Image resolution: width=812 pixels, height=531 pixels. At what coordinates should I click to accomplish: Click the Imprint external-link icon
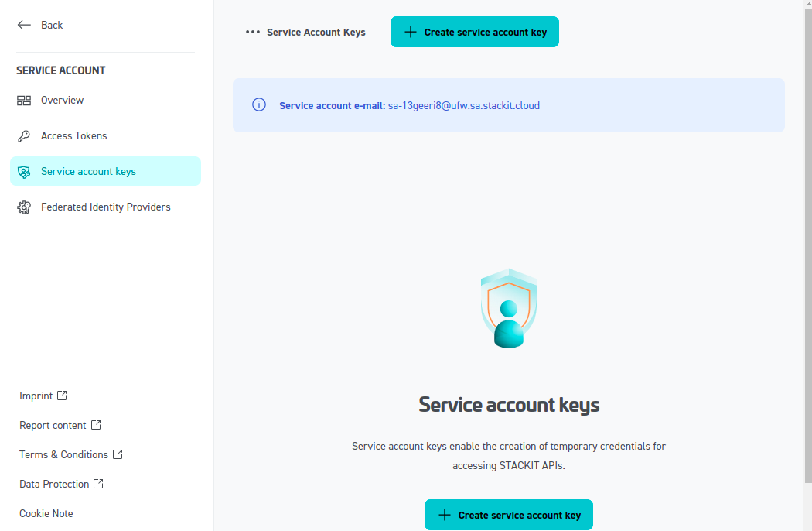(x=62, y=395)
